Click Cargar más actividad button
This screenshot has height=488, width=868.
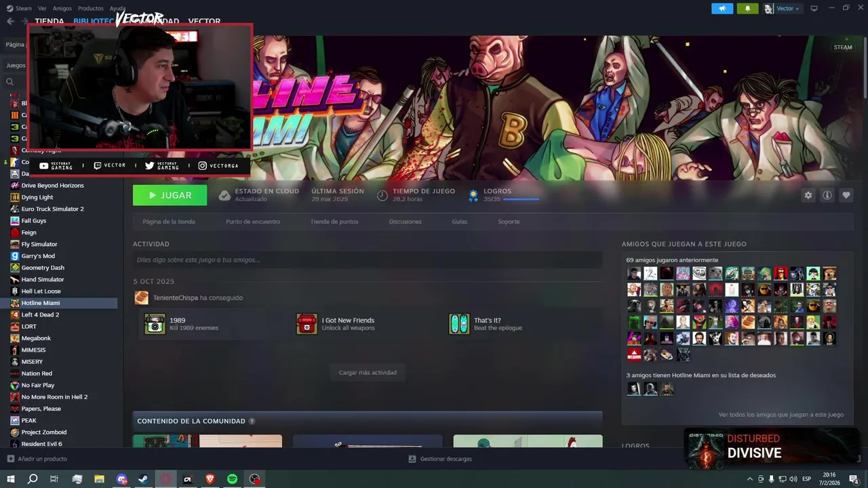click(368, 372)
